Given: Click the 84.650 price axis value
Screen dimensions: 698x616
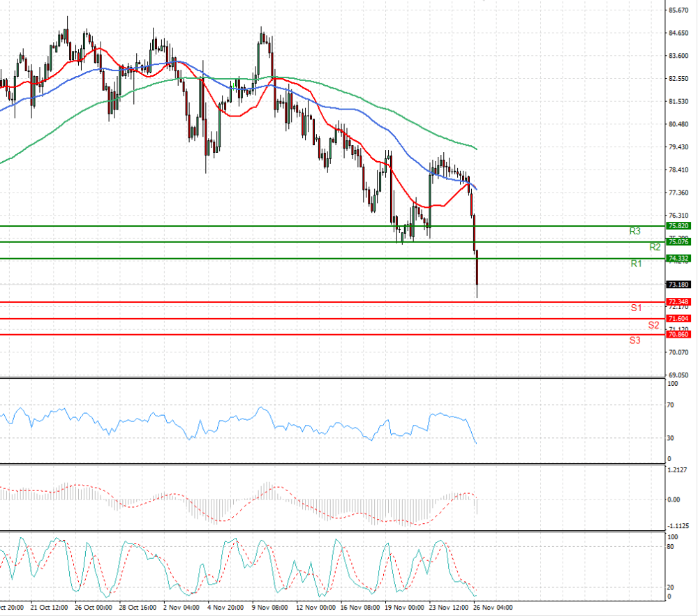Looking at the screenshot, I should pos(678,33).
